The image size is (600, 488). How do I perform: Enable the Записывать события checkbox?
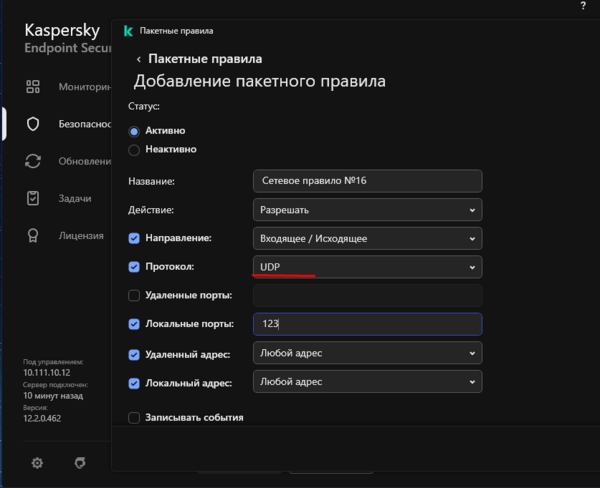tap(134, 418)
